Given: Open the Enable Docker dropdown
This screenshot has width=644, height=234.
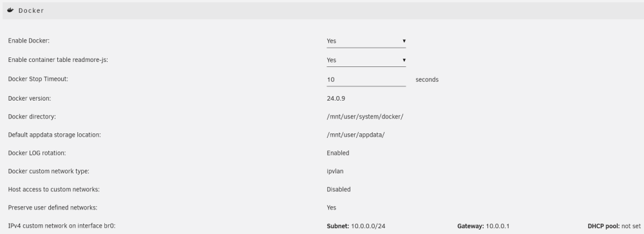Looking at the screenshot, I should pyautogui.click(x=366, y=41).
